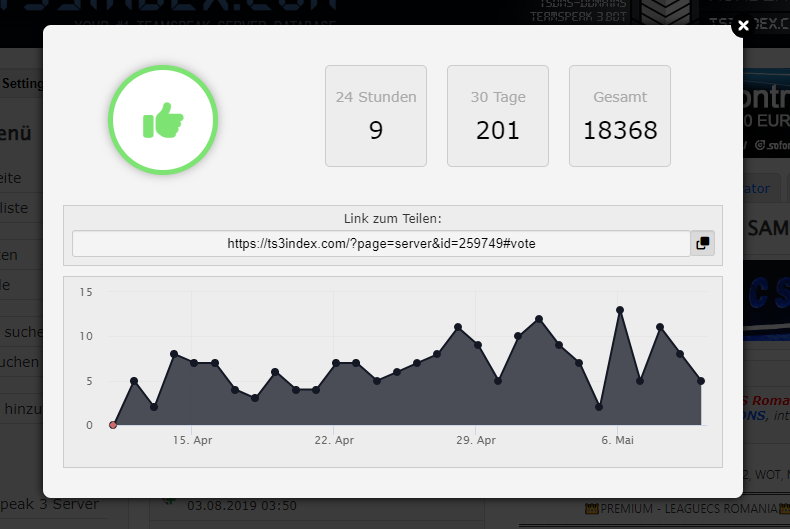Click the date 03.08.2019 03:50 behind popup
The image size is (790, 529).
pyautogui.click(x=242, y=506)
